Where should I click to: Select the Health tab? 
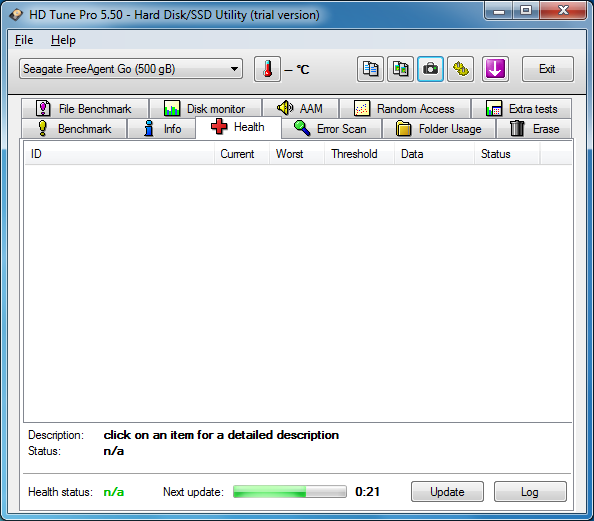coord(238,127)
